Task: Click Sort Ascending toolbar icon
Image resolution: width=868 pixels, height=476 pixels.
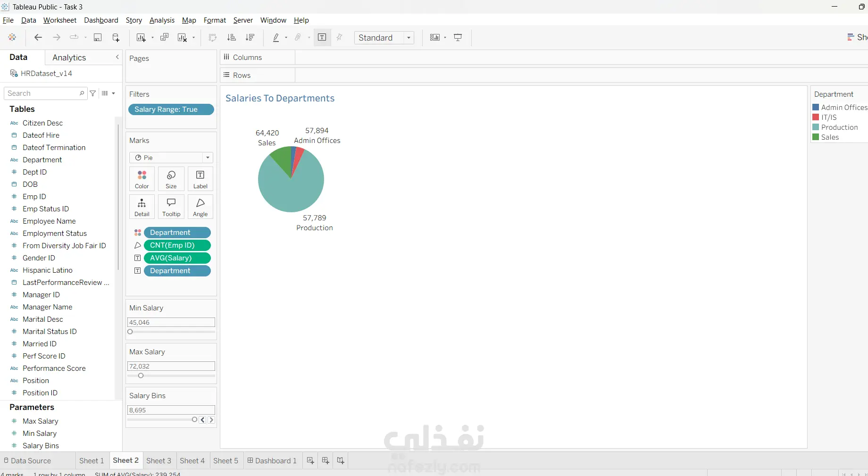Action: point(231,37)
